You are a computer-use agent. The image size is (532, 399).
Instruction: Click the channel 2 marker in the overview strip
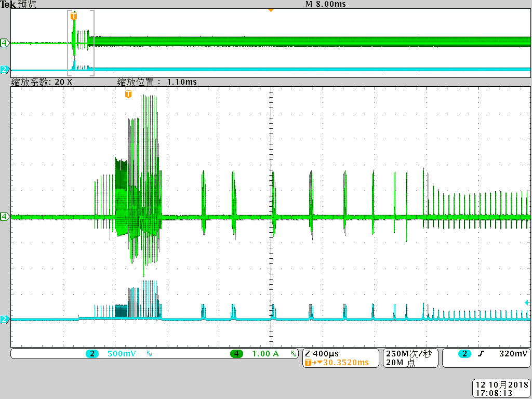(5, 70)
